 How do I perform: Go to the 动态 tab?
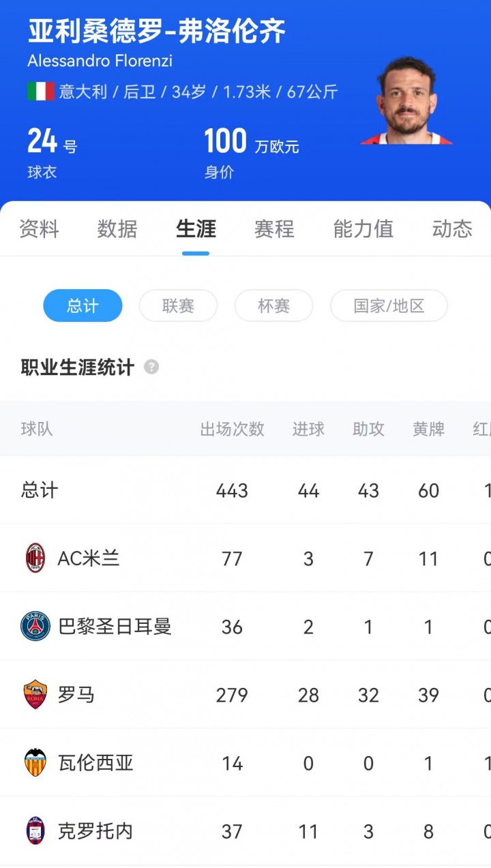pos(451,229)
